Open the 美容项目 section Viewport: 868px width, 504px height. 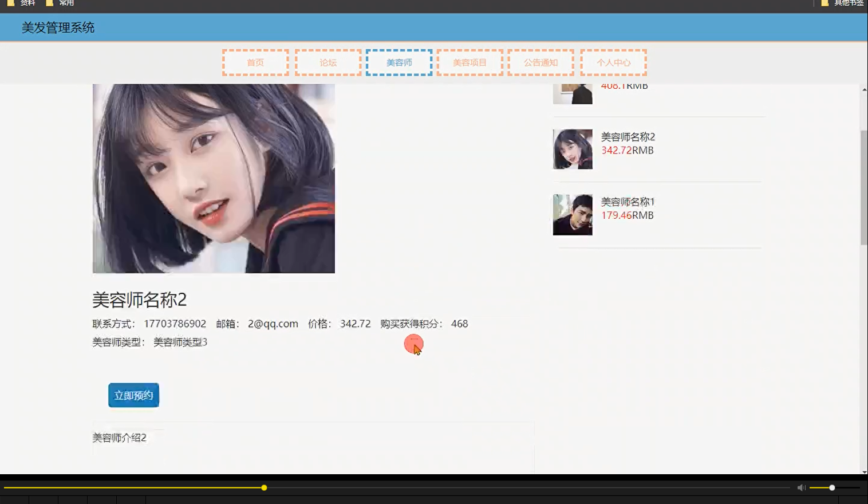point(469,62)
